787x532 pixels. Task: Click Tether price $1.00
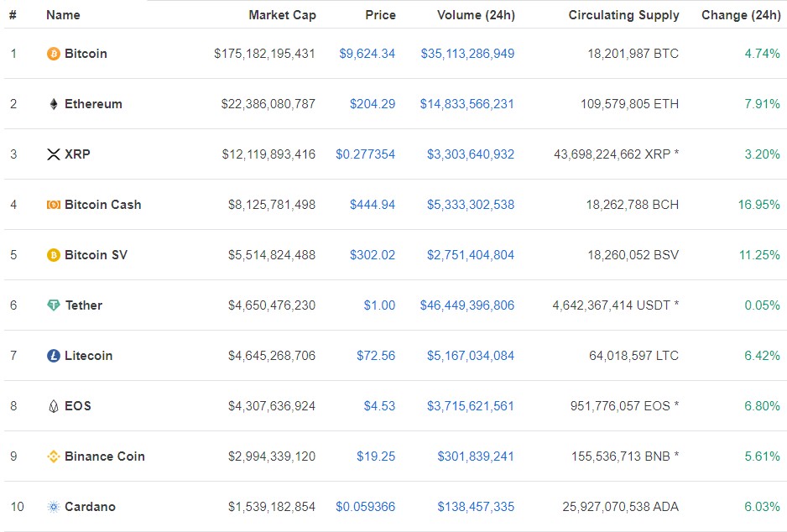coord(379,305)
